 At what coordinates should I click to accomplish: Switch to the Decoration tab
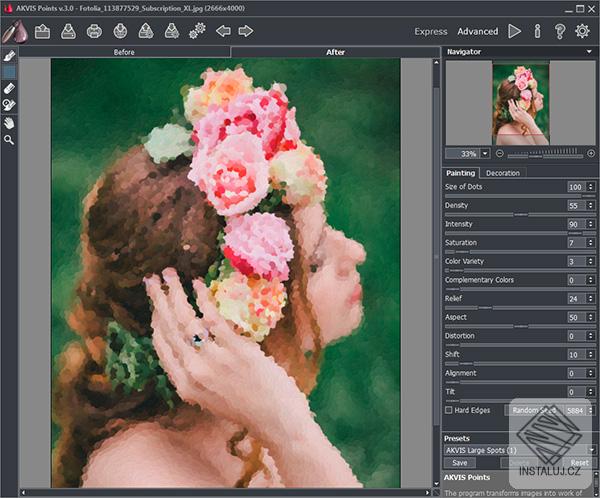pyautogui.click(x=502, y=173)
